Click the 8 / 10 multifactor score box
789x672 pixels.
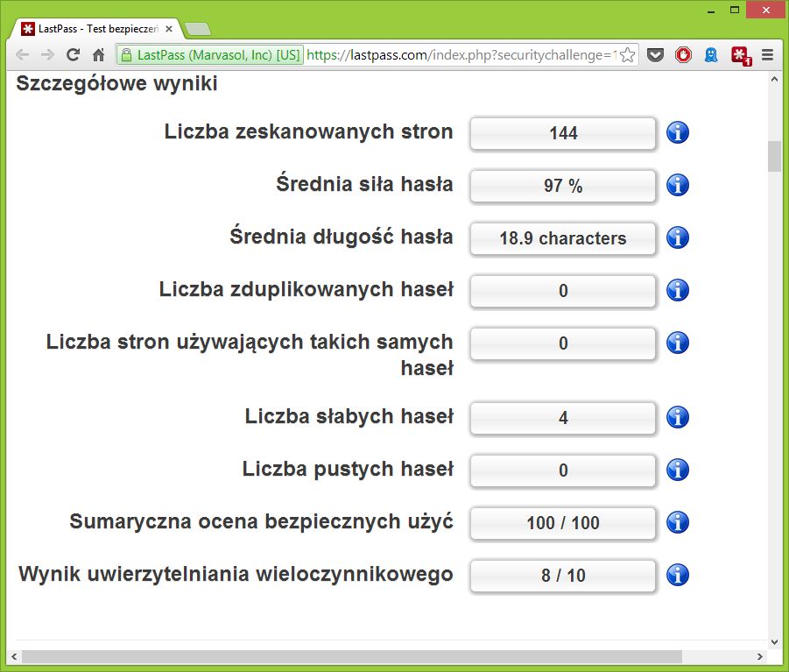point(563,576)
